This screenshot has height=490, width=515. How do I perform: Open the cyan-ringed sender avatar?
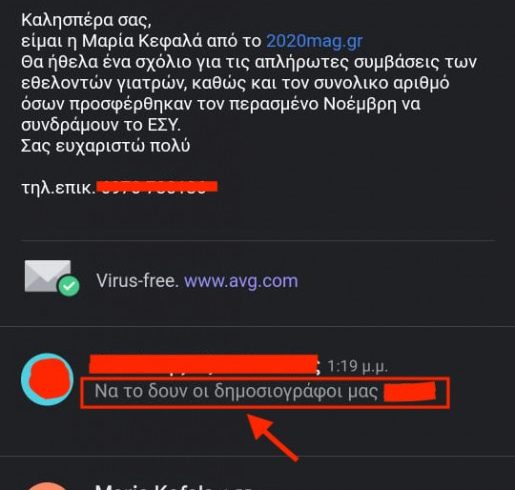[x=47, y=379]
